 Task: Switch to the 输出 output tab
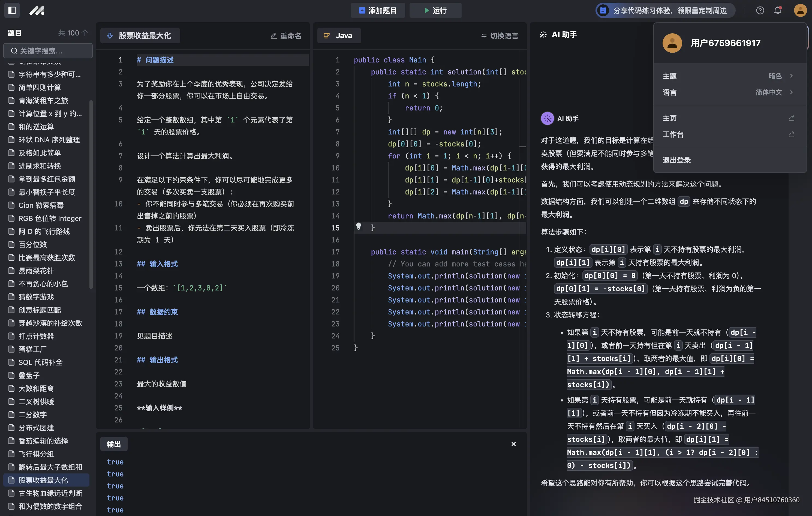[114, 444]
